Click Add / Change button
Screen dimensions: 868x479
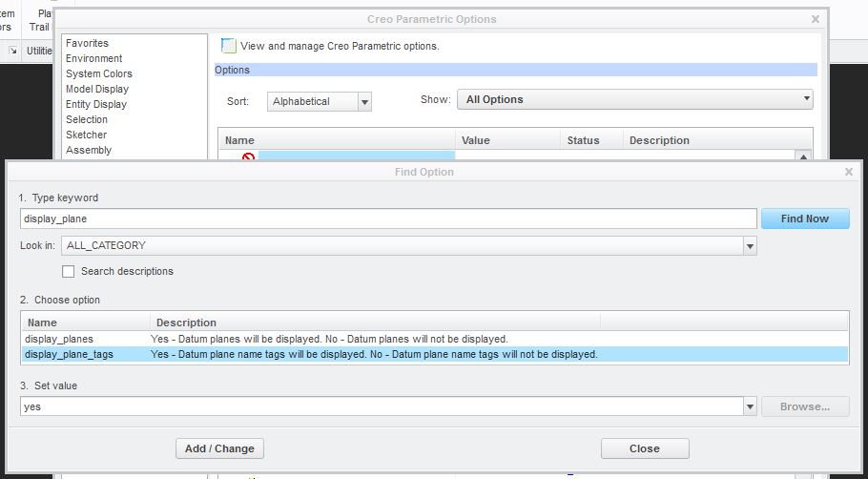[x=219, y=448]
